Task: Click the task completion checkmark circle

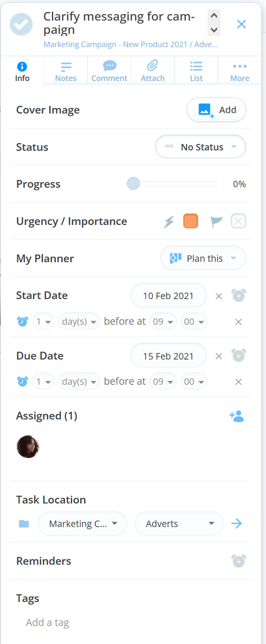Action: 21,24
